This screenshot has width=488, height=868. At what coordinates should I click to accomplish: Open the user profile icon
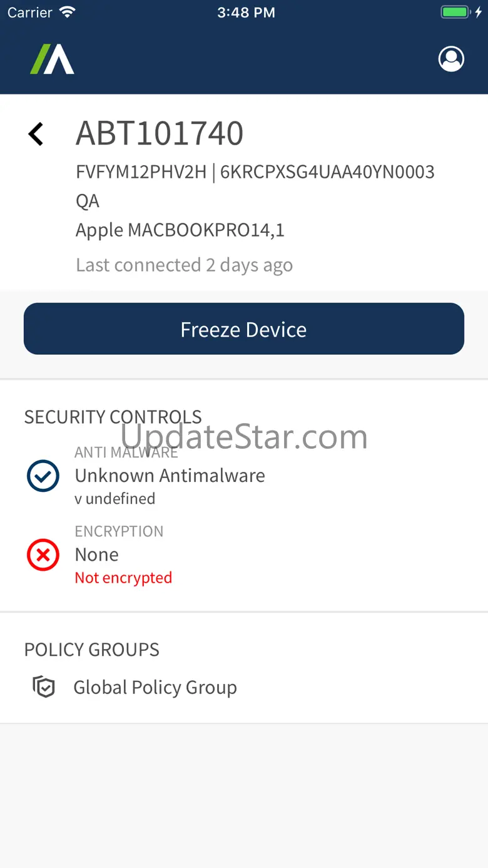[x=451, y=59]
